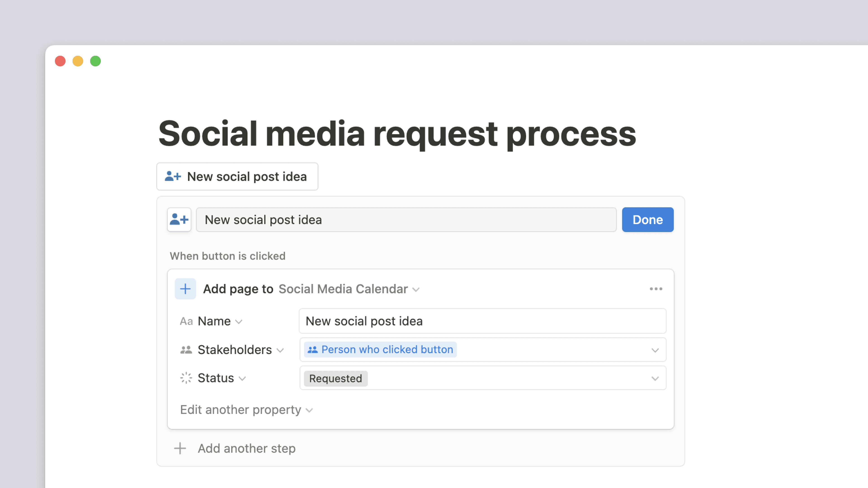Click the button icon picker next to name field
Image resolution: width=868 pixels, height=488 pixels.
179,220
